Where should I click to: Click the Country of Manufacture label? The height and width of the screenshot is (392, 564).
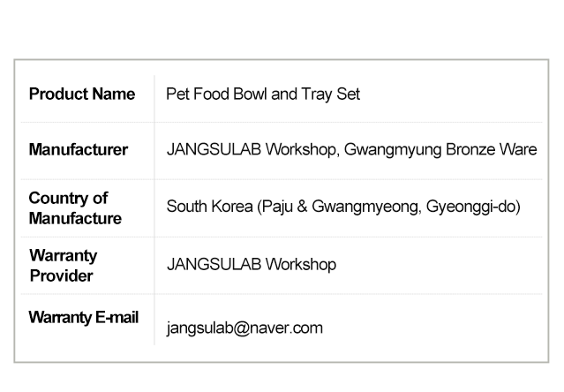(74, 207)
